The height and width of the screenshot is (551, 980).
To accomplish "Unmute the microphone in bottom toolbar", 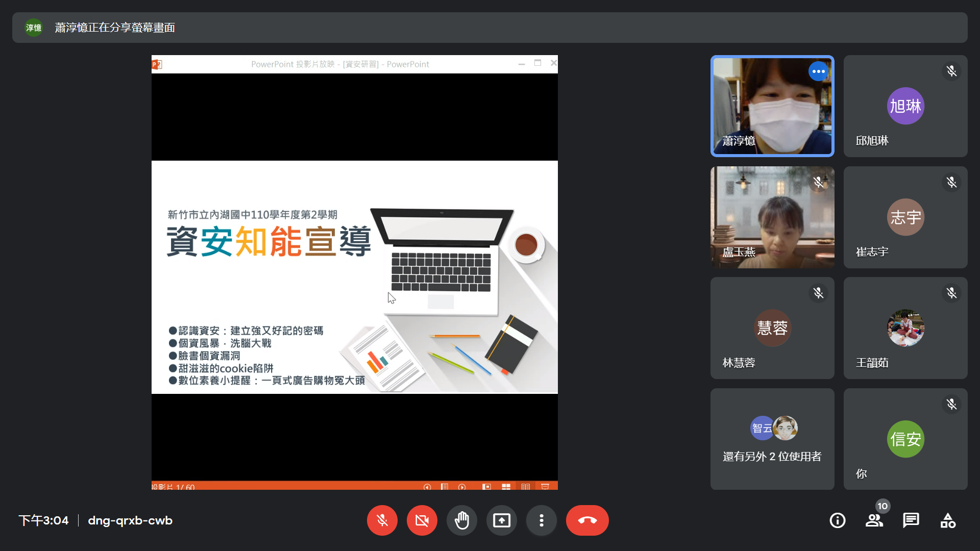I will point(382,520).
